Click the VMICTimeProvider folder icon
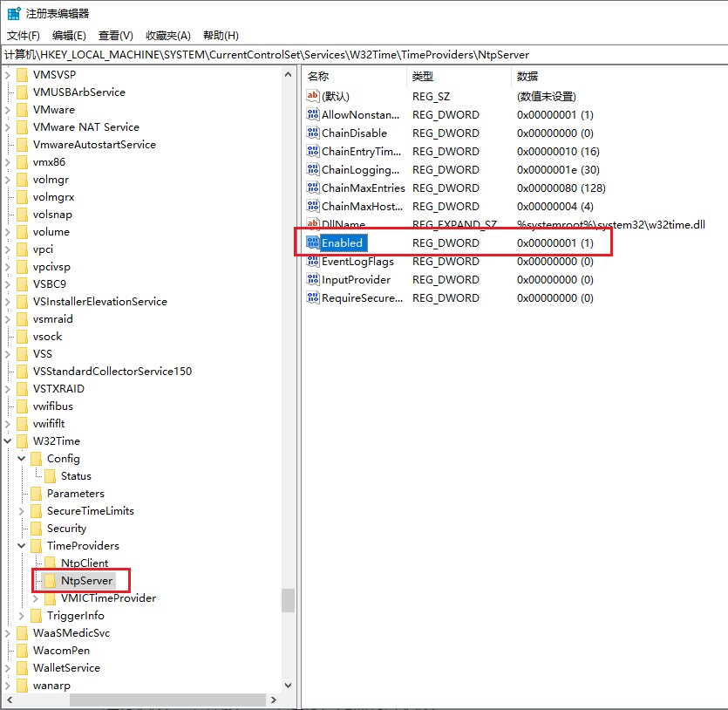The image size is (728, 710). [x=51, y=598]
